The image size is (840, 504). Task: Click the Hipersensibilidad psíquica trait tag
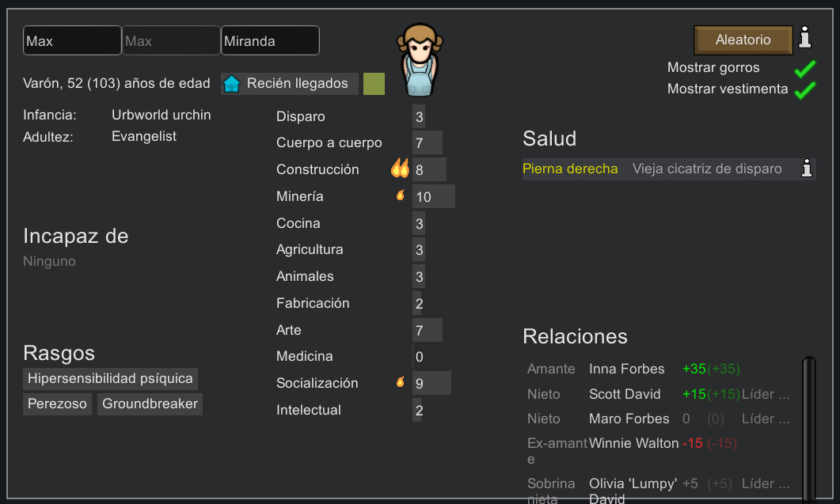tap(110, 378)
